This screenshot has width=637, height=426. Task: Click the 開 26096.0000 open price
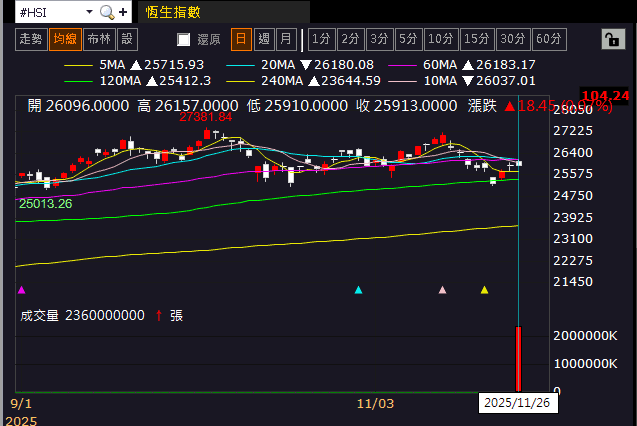(78, 106)
